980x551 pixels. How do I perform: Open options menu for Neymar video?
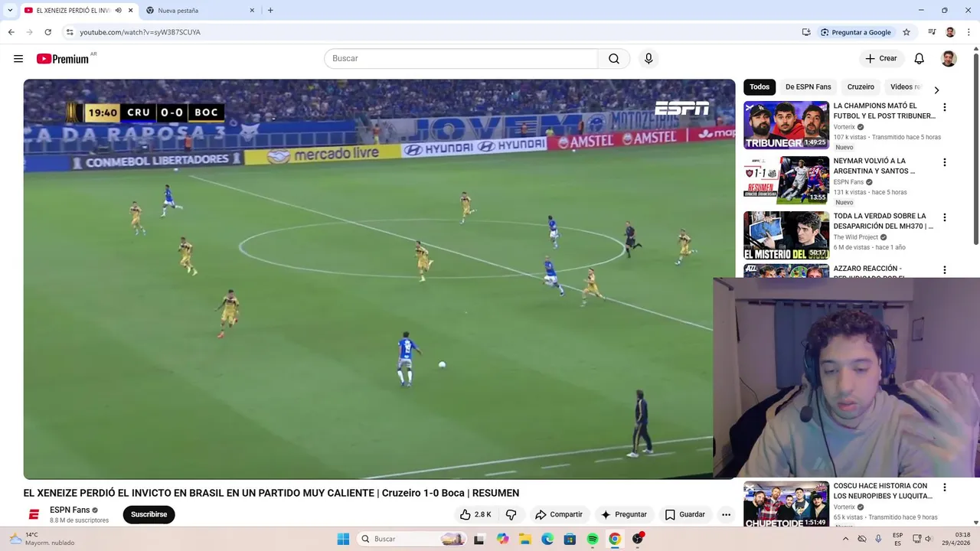tap(944, 162)
